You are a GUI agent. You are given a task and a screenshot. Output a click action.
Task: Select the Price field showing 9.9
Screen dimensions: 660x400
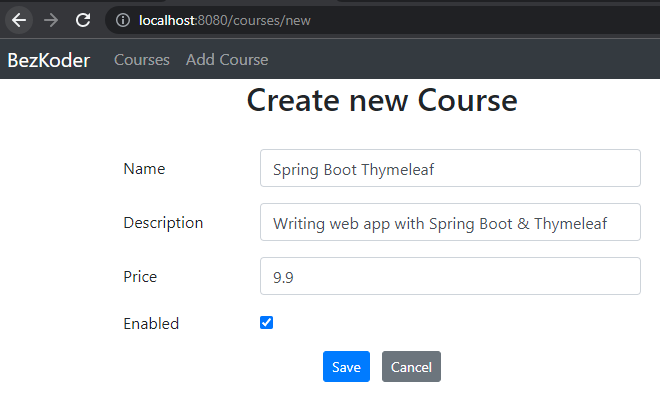click(x=450, y=276)
